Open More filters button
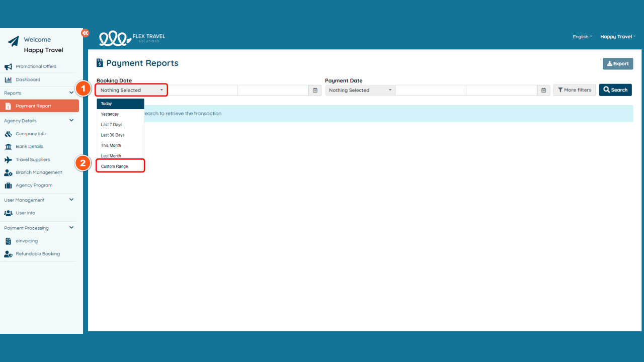644x362 pixels. click(575, 90)
